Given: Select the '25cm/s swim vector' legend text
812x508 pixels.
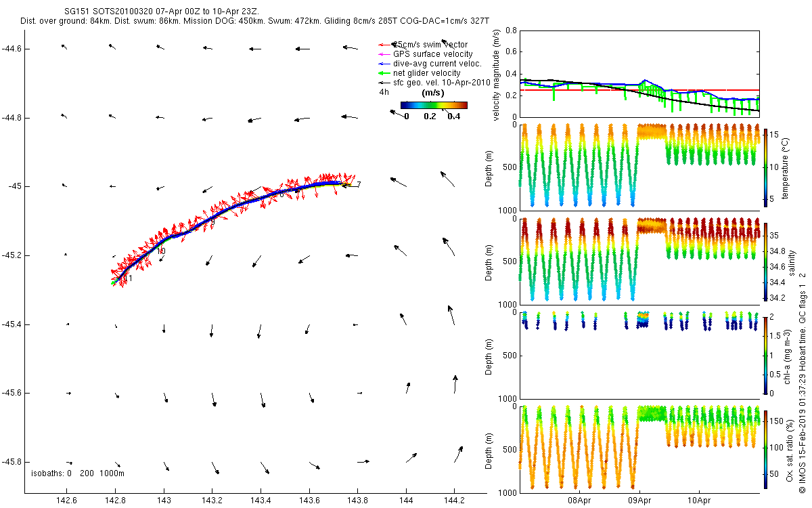Looking at the screenshot, I should [431, 45].
